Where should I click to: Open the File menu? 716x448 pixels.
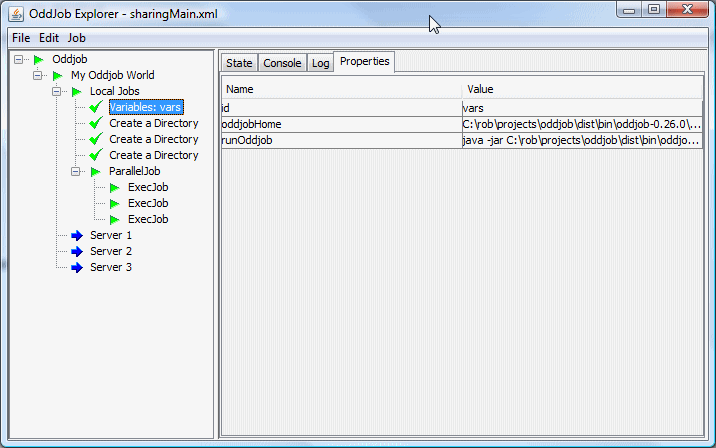click(21, 37)
